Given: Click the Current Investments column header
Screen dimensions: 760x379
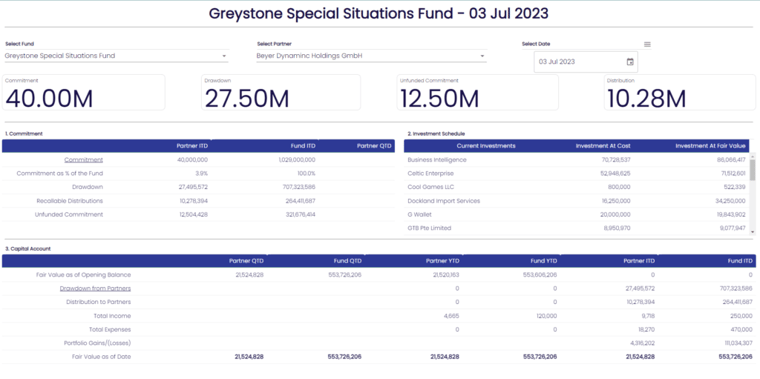Looking at the screenshot, I should click(486, 146).
